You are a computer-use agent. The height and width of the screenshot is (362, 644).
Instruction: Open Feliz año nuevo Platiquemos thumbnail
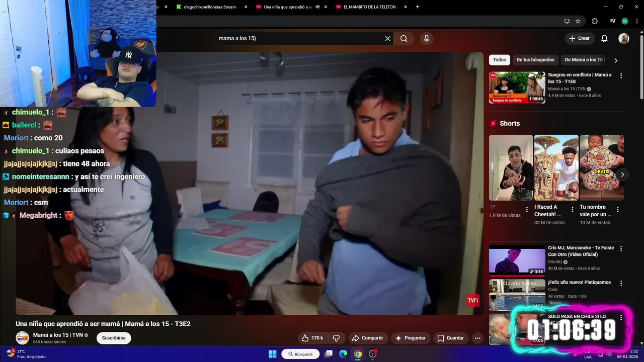coord(517,295)
